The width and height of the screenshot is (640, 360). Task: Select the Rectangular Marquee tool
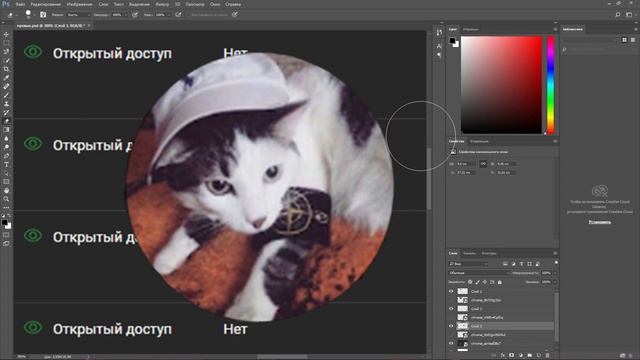(x=6, y=43)
